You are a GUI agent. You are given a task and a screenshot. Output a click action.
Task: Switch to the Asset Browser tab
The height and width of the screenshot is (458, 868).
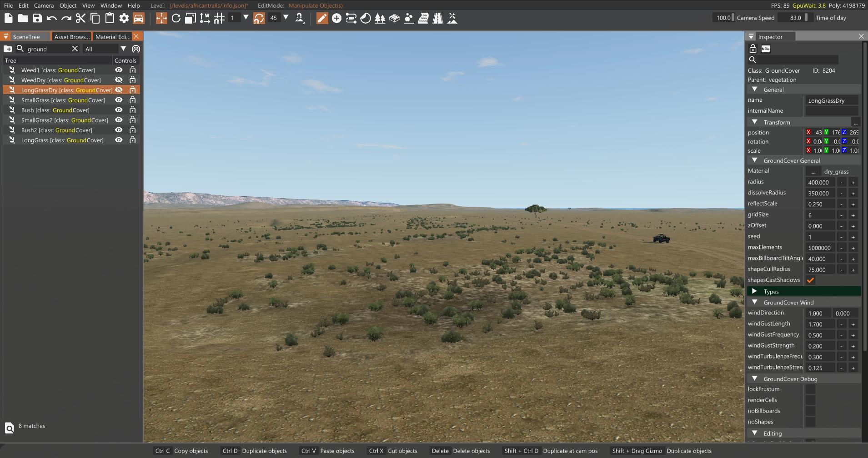click(x=72, y=37)
